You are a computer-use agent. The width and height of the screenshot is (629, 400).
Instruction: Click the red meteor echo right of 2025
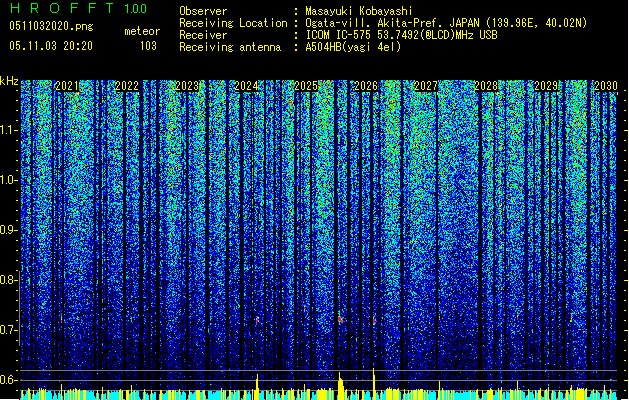coord(340,319)
